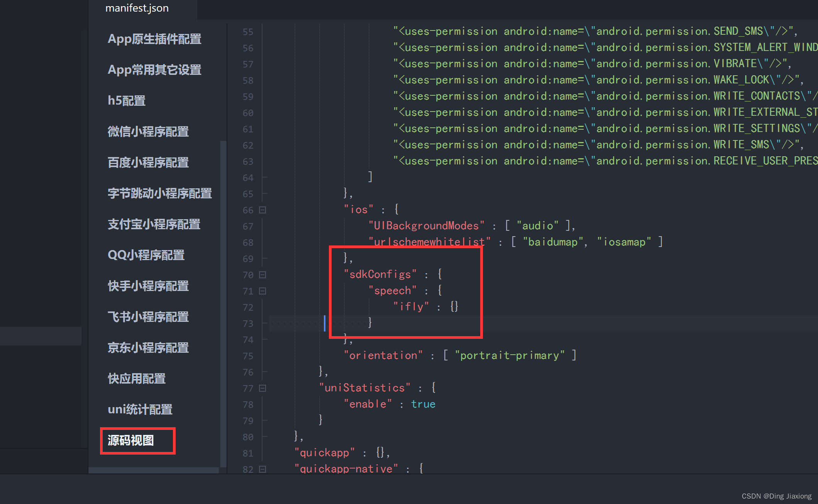Click the "portrait-primary" string value
Viewport: 818px width, 504px height.
click(x=510, y=355)
